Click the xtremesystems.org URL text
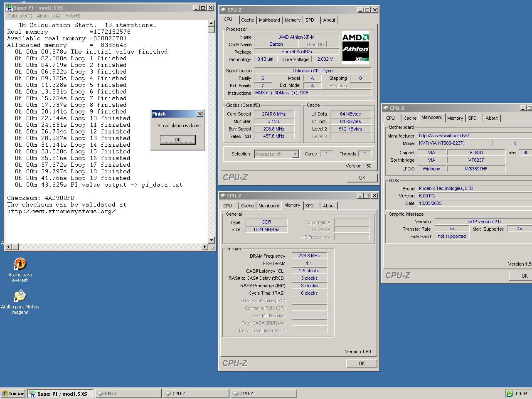 click(62, 211)
